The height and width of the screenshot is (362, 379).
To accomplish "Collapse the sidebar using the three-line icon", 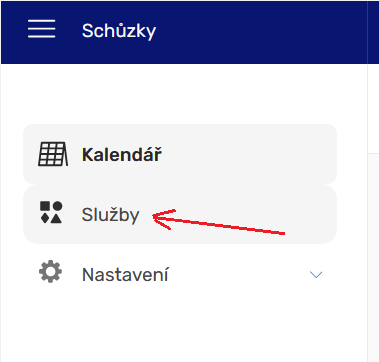I will [x=42, y=29].
